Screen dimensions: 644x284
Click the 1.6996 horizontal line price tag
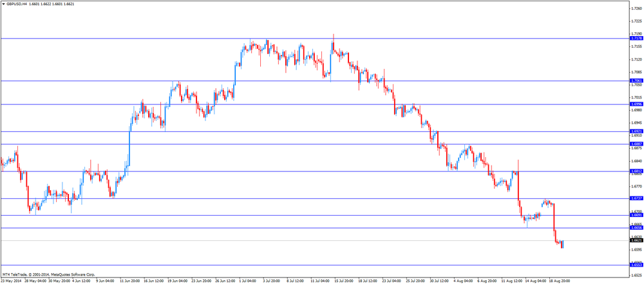pyautogui.click(x=636, y=104)
